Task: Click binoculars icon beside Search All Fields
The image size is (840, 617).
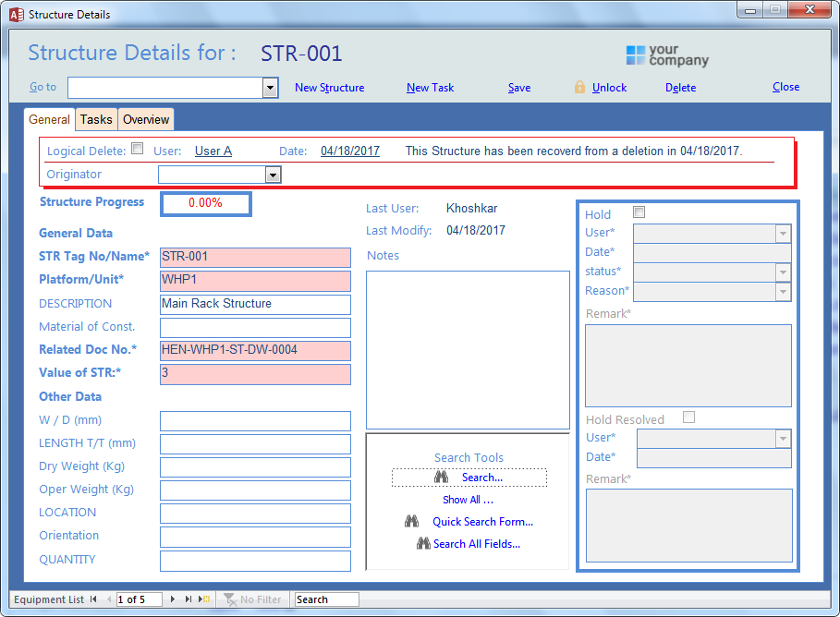Action: pyautogui.click(x=423, y=544)
